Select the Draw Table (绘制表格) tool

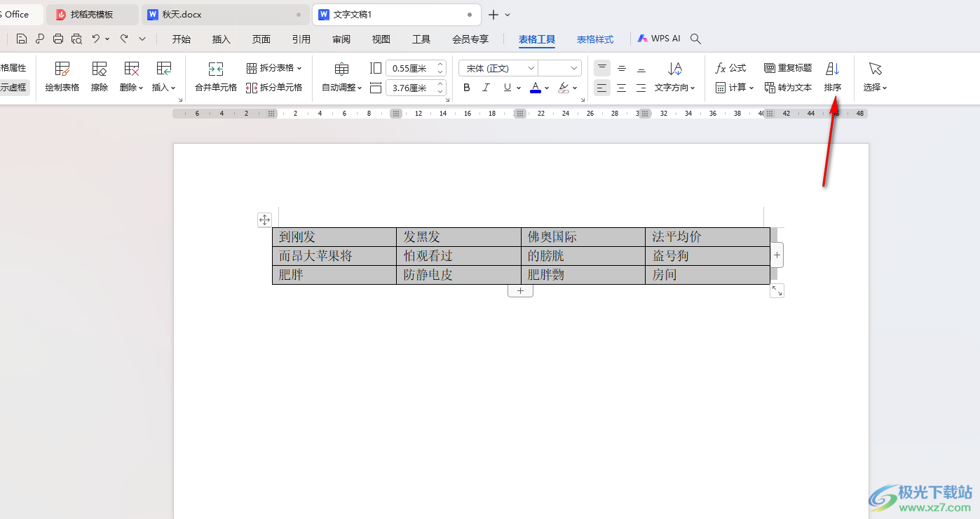pyautogui.click(x=62, y=77)
